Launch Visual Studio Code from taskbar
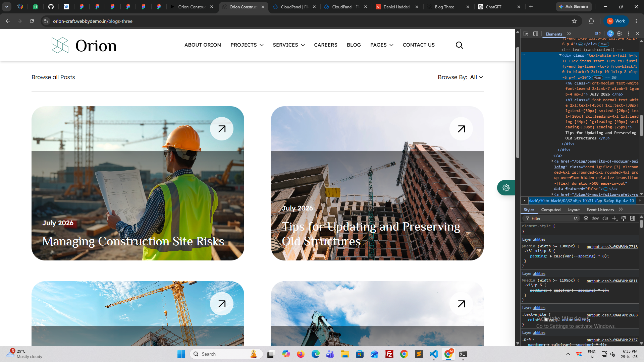Image resolution: width=644 pixels, height=362 pixels. click(x=434, y=354)
